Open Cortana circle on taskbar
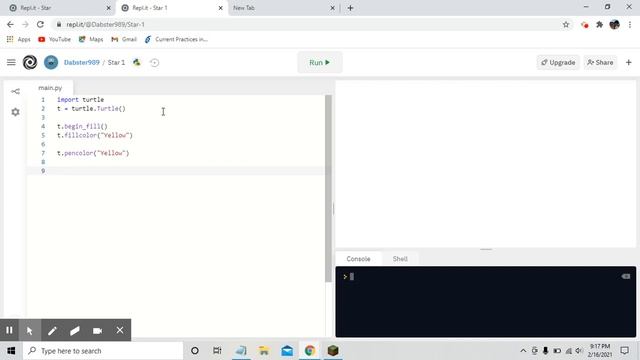Viewport: 640px width, 360px height. point(195,351)
